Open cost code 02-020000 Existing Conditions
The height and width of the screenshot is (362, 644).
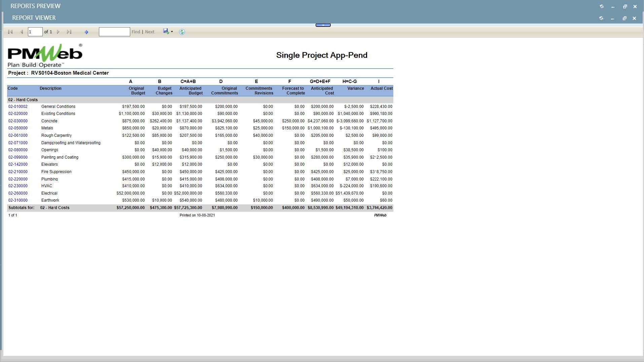(18, 114)
